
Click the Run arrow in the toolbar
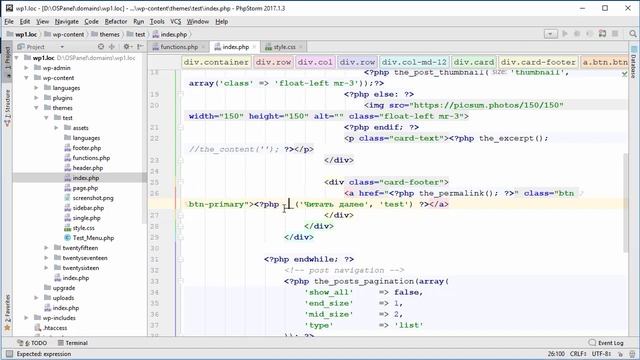565,34
